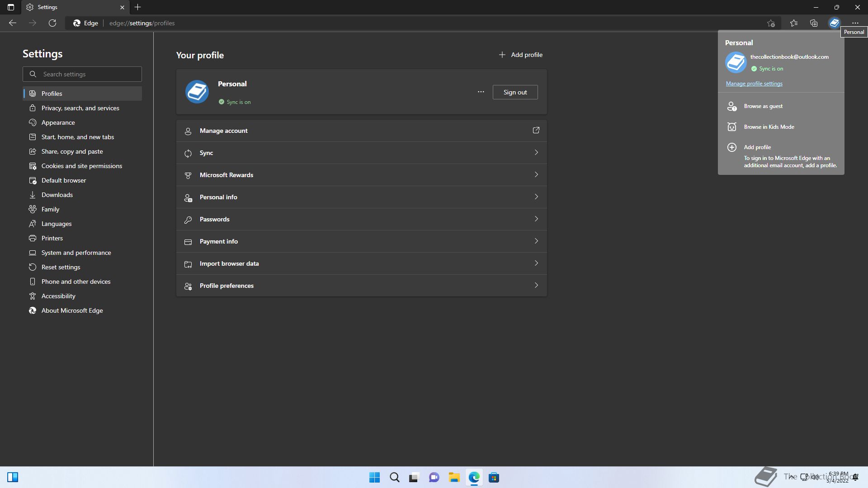Click the flyout profile avatar image
868x488 pixels.
point(736,63)
